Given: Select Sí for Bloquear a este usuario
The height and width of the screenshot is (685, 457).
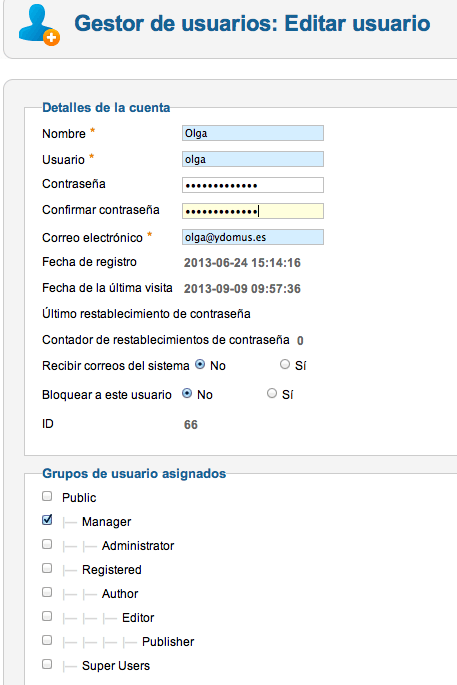Looking at the screenshot, I should click(272, 394).
